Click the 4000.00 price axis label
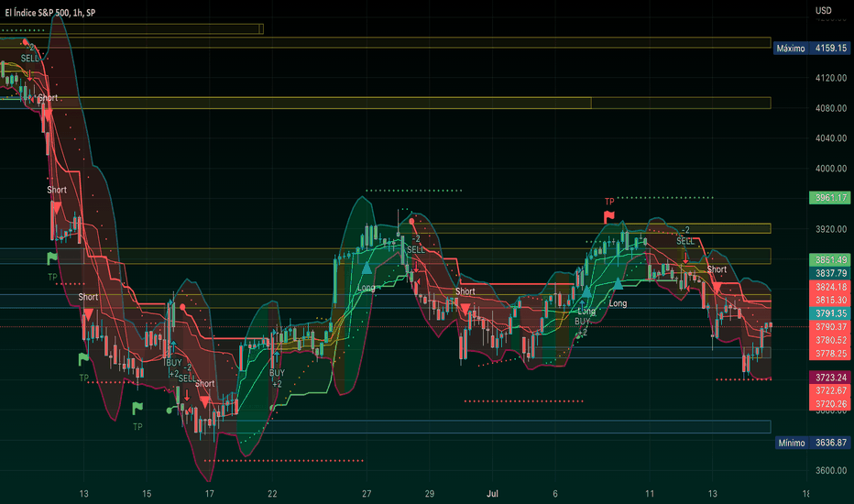The height and width of the screenshot is (504, 854). click(x=830, y=169)
